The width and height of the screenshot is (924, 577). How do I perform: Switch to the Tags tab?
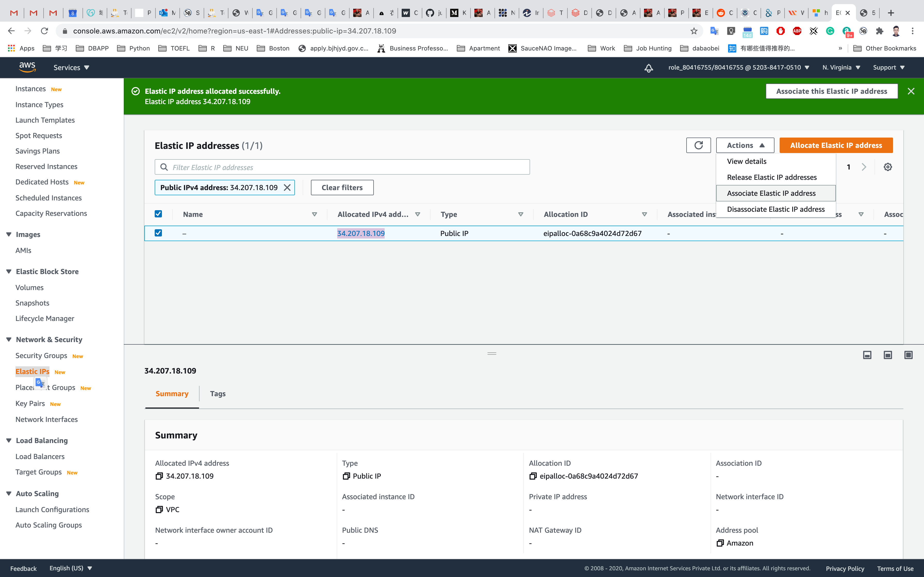(x=218, y=394)
